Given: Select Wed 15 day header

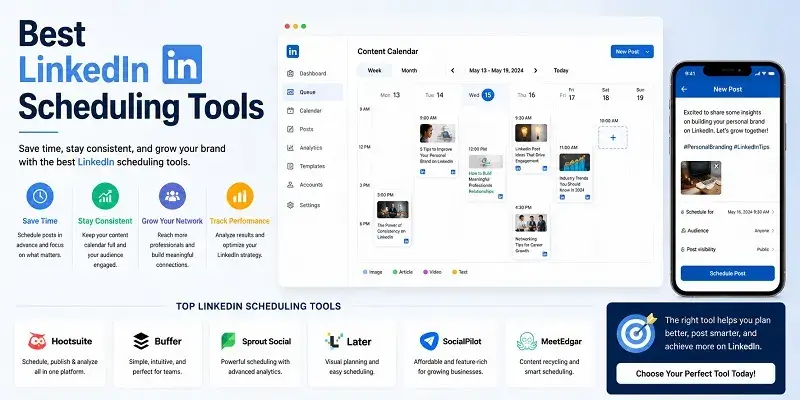Looking at the screenshot, I should coord(482,95).
